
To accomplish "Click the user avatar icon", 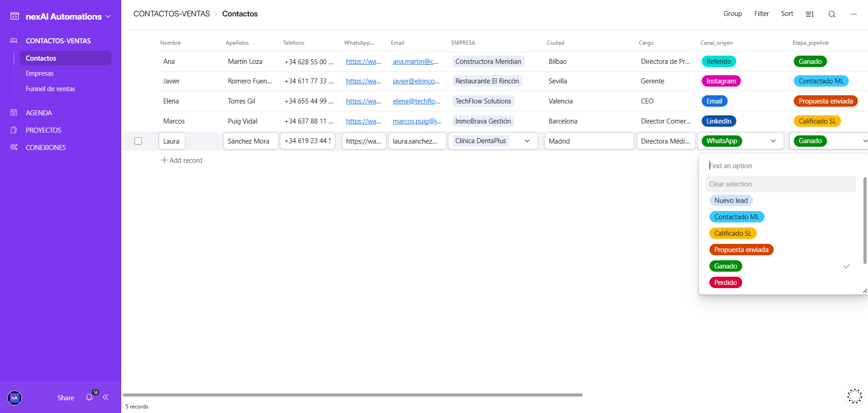I will (x=15, y=398).
